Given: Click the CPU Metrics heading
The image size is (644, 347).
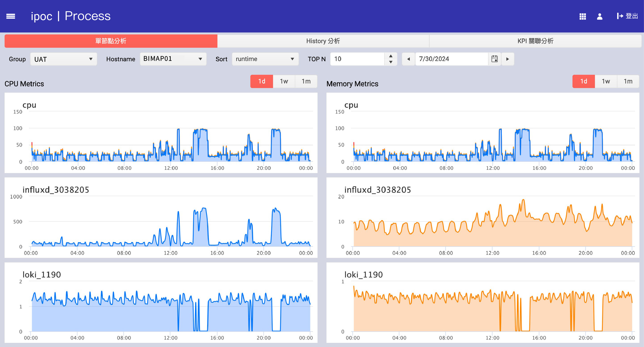Looking at the screenshot, I should [x=24, y=84].
